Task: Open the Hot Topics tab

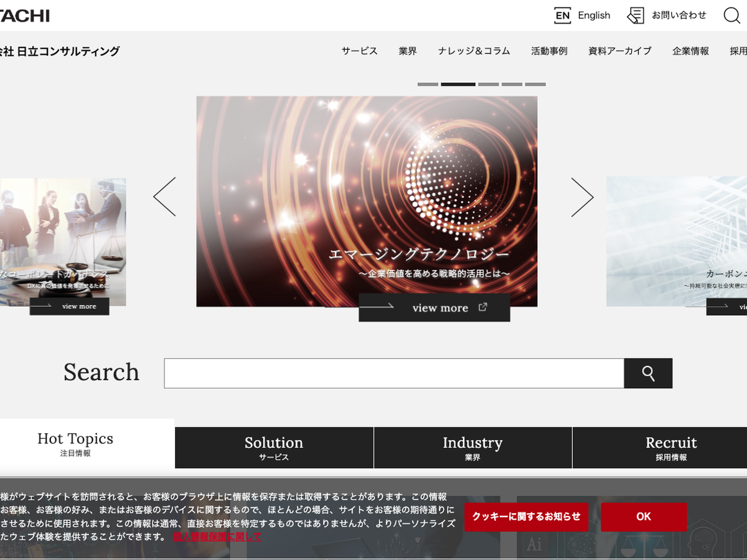Action: [75, 444]
